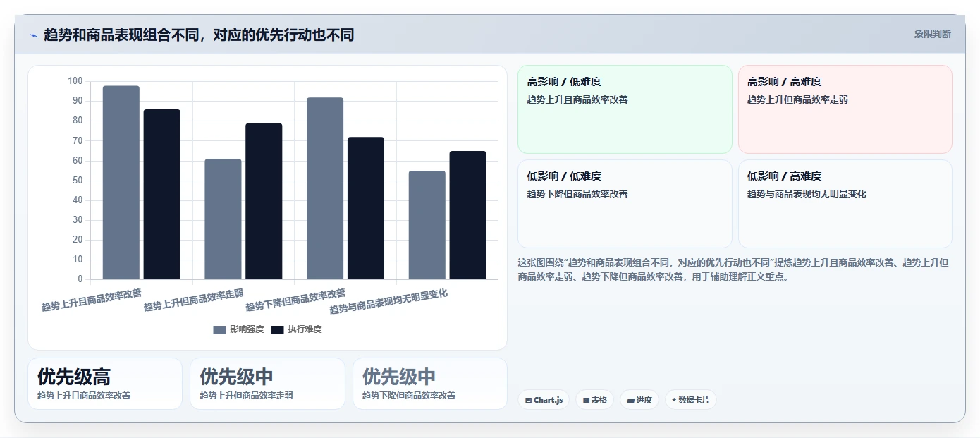Click x-axis label 趋势下降但商品效率改善
This screenshot has height=438, width=980.
(295, 300)
